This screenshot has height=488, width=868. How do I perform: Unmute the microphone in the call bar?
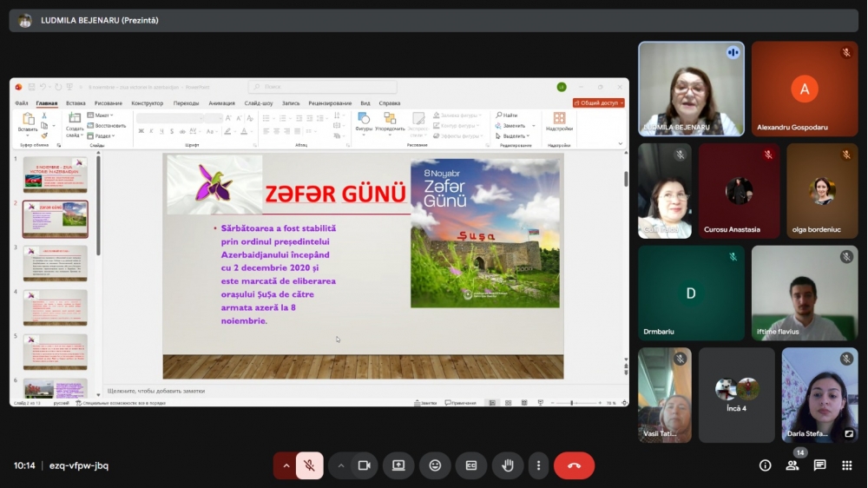click(308, 465)
